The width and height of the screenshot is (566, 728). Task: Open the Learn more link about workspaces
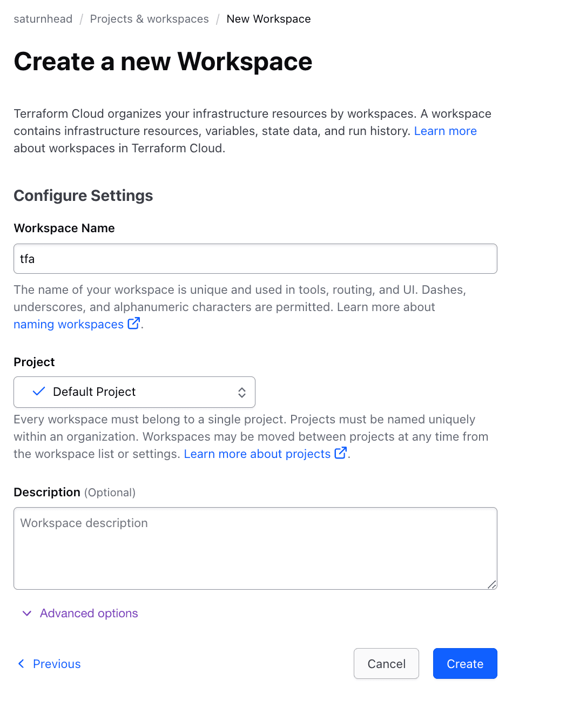click(x=445, y=131)
